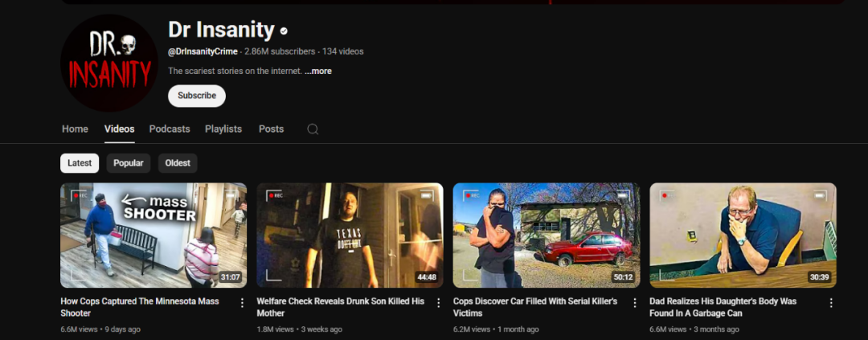Image resolution: width=868 pixels, height=340 pixels.
Task: Open the Posts tab
Action: [272, 129]
